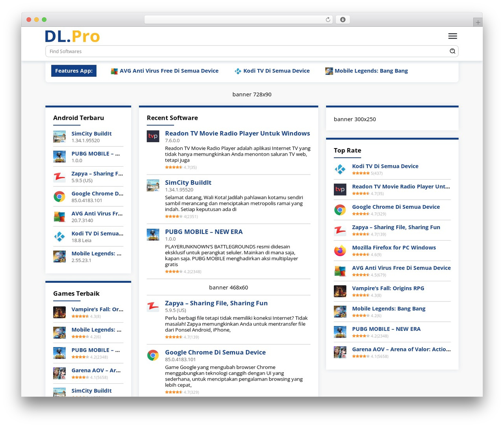Click the banner 728x90 placeholder

[x=252, y=95]
